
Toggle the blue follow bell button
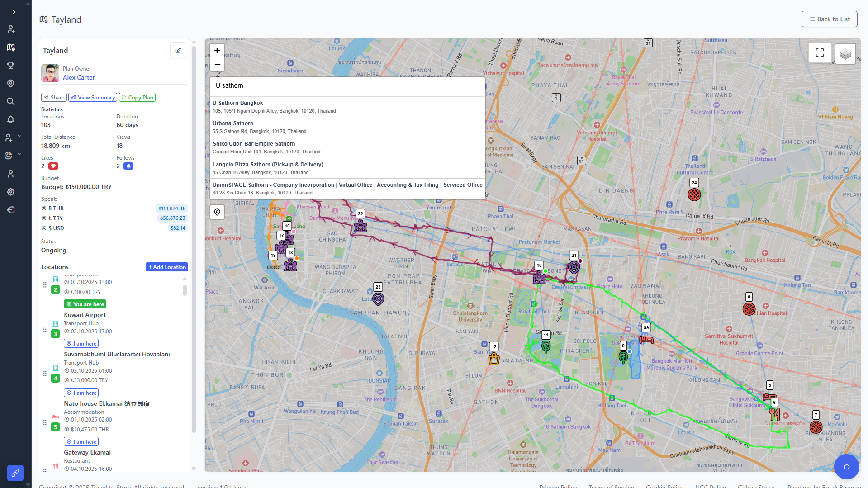click(128, 166)
